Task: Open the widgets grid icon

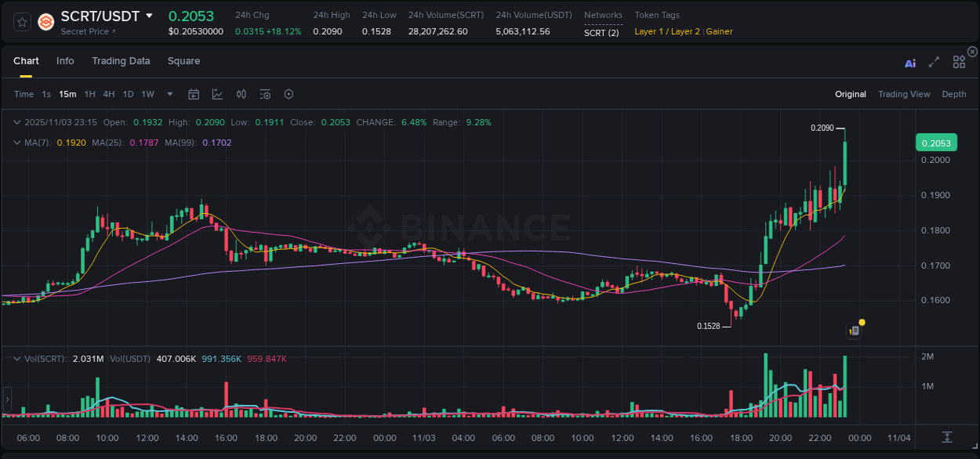Action: pos(959,62)
